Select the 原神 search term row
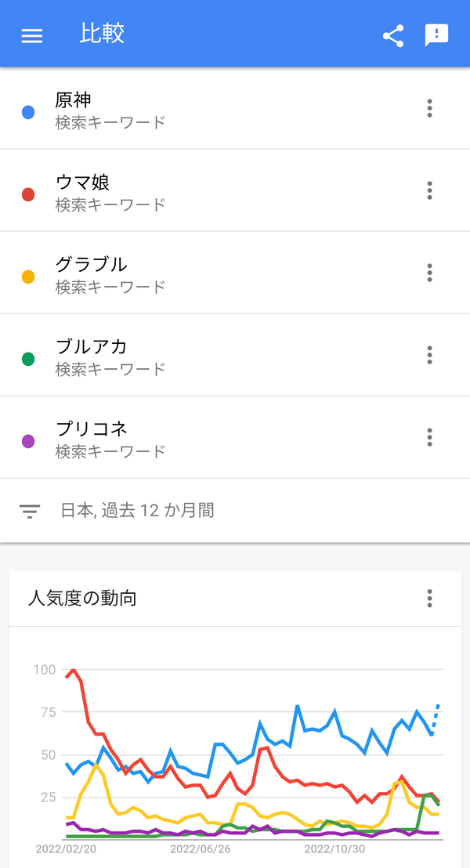470x868 pixels. pyautogui.click(x=235, y=108)
